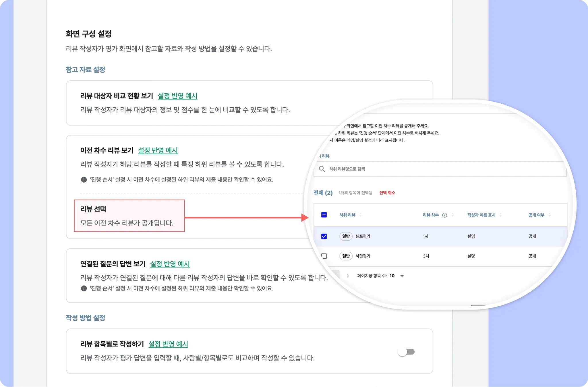This screenshot has width=588, height=387.
Task: Sort table by 하위 리뷰 column arrows
Action: tap(360, 215)
